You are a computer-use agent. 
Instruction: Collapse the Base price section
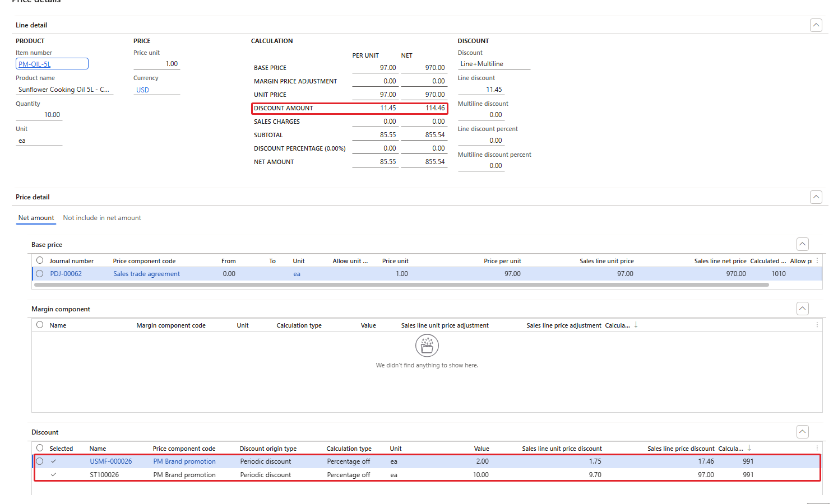(803, 244)
